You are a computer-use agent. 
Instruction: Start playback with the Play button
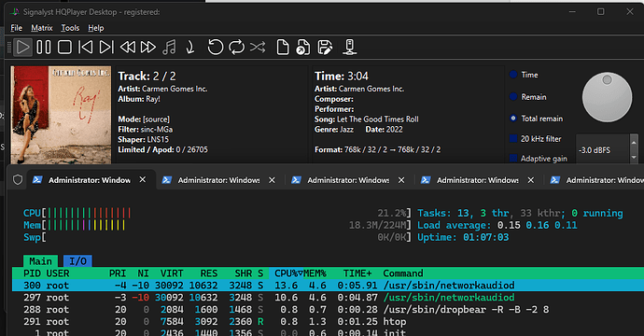point(22,47)
